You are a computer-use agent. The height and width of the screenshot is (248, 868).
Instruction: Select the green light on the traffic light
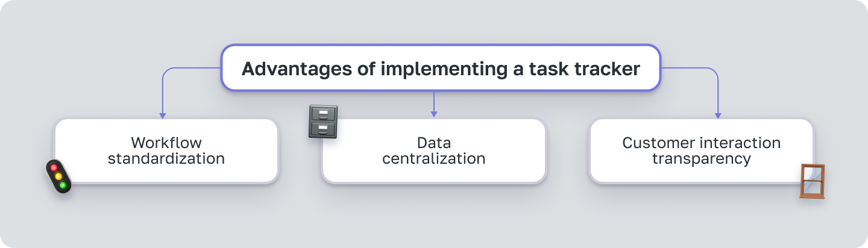(63, 185)
